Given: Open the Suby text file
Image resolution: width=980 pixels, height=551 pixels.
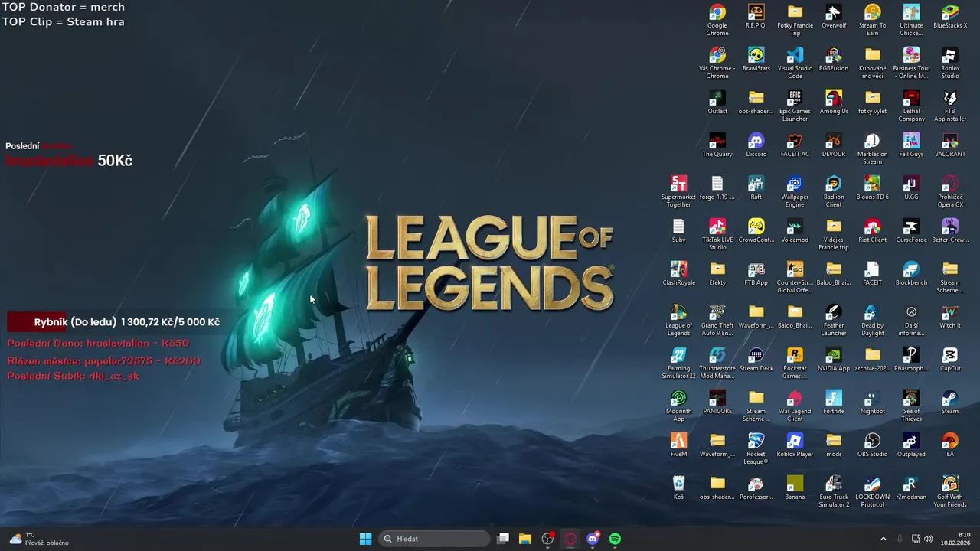Looking at the screenshot, I should pyautogui.click(x=678, y=231).
